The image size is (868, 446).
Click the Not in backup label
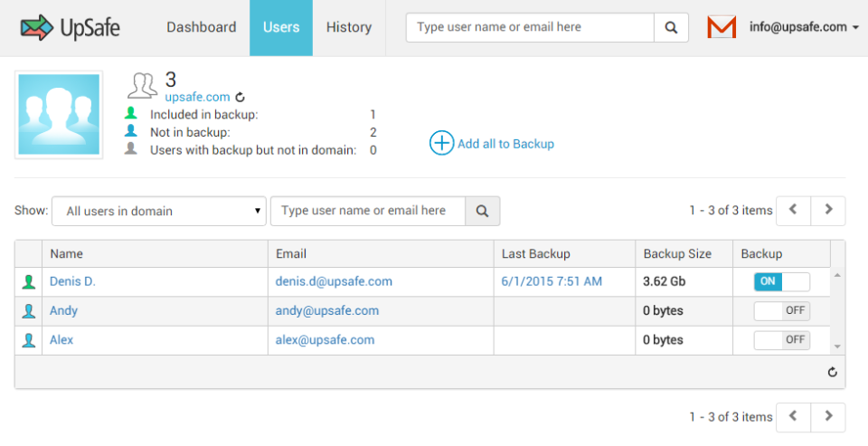pos(190,132)
